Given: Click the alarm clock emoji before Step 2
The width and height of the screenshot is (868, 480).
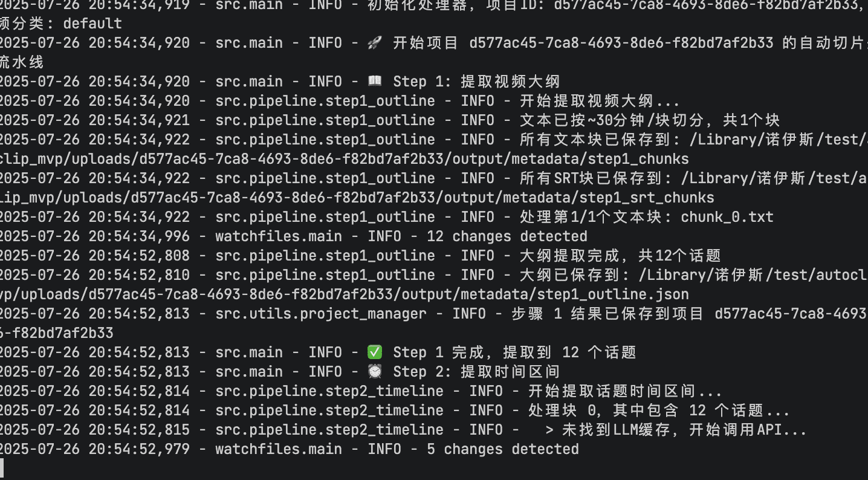Looking at the screenshot, I should point(375,372).
